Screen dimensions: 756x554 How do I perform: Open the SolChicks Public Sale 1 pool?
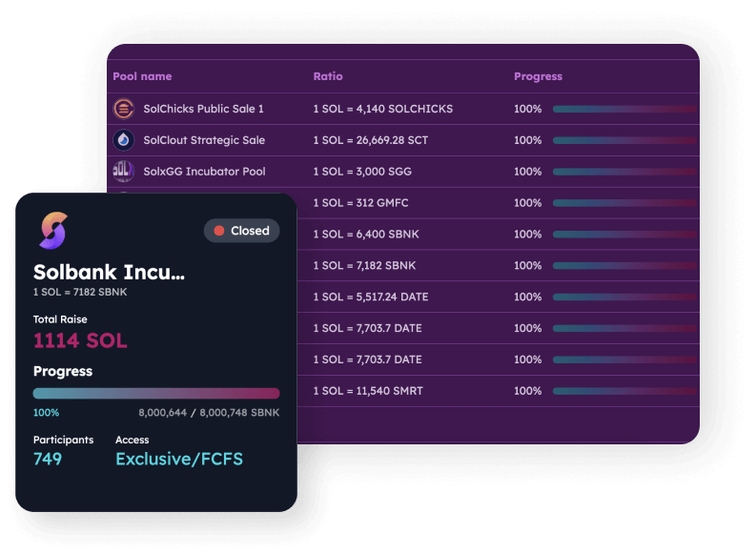[x=203, y=109]
